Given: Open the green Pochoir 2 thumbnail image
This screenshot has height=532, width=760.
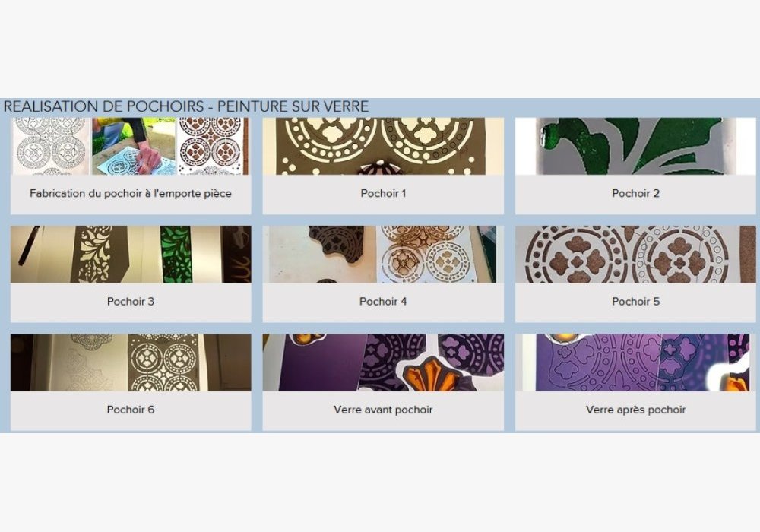Looking at the screenshot, I should pos(635,146).
